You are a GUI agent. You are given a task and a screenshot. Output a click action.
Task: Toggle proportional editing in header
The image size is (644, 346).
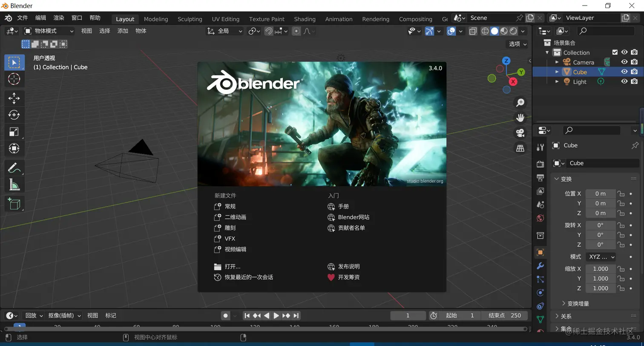[x=296, y=31]
